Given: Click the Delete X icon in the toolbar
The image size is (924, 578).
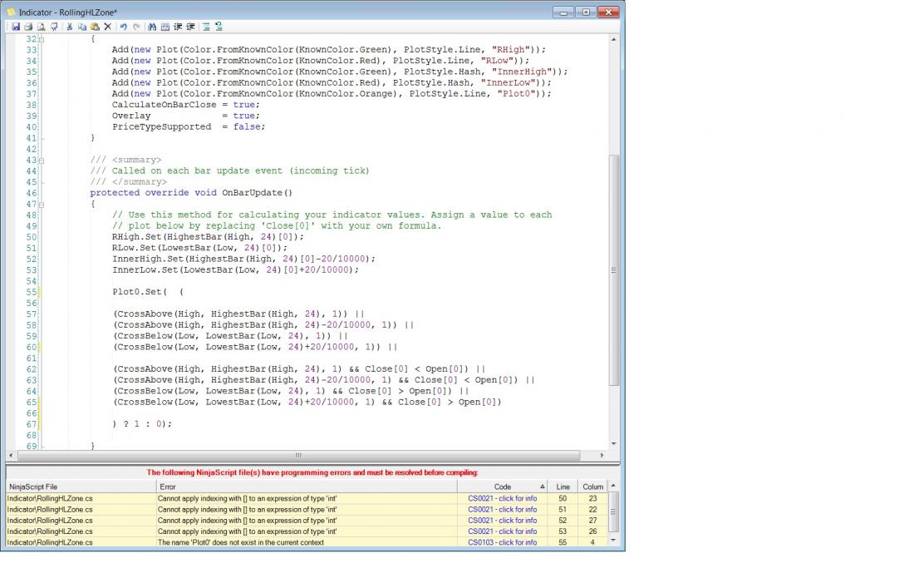Looking at the screenshot, I should click(107, 27).
